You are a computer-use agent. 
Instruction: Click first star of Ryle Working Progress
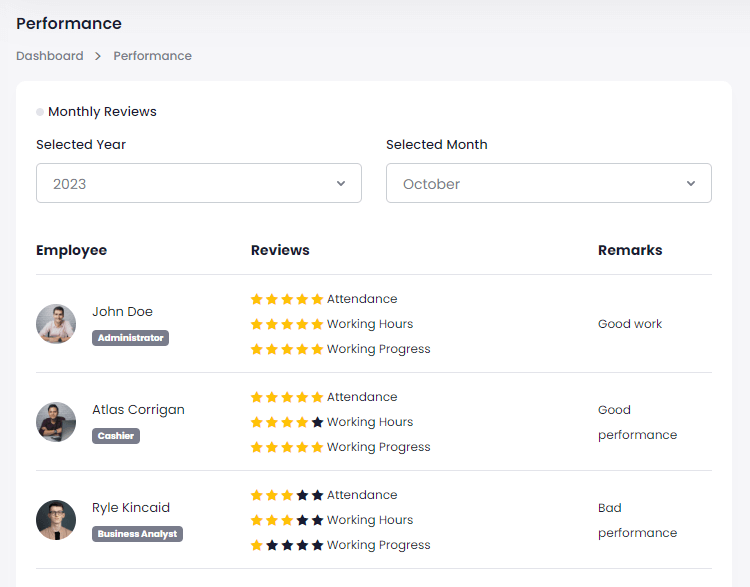[x=257, y=545]
